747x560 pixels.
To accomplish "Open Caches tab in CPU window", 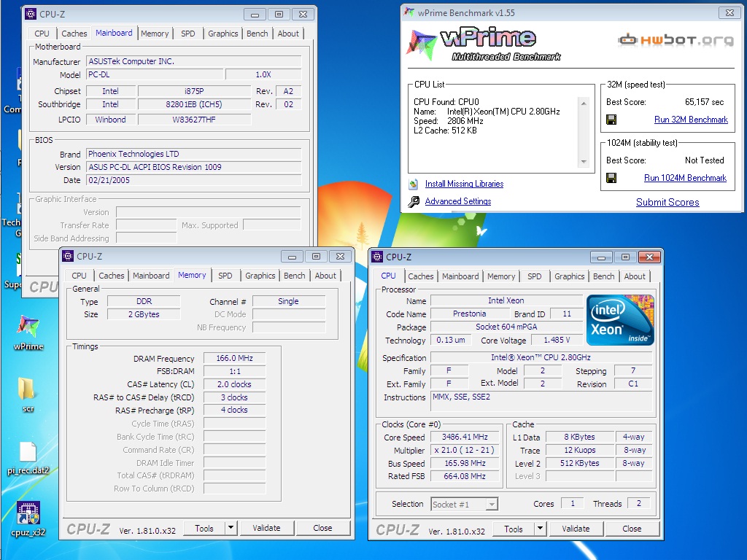I will click(x=421, y=276).
